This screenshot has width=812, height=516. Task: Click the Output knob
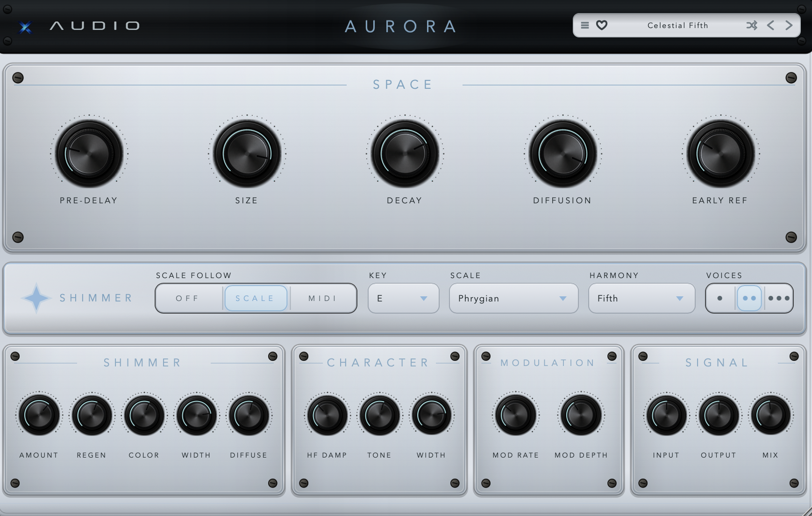[719, 415]
